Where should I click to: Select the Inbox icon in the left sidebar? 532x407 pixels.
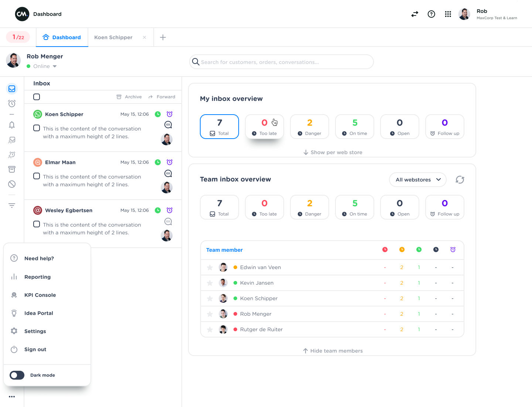[12, 89]
